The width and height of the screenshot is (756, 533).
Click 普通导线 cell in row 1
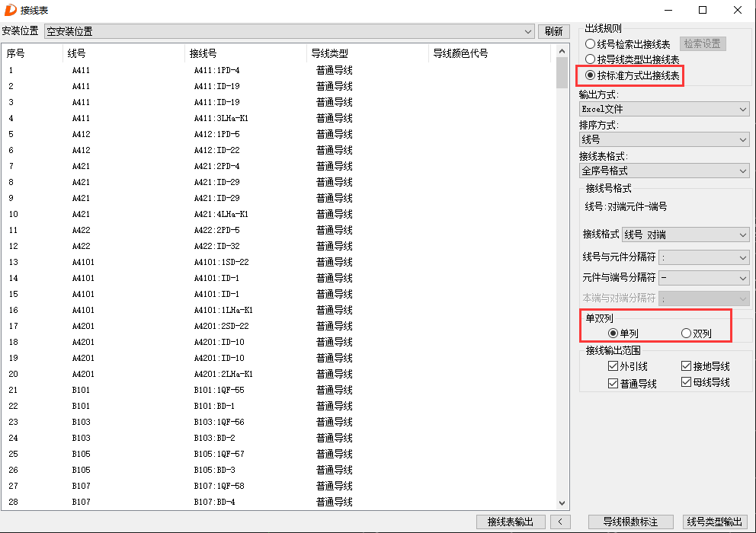334,70
